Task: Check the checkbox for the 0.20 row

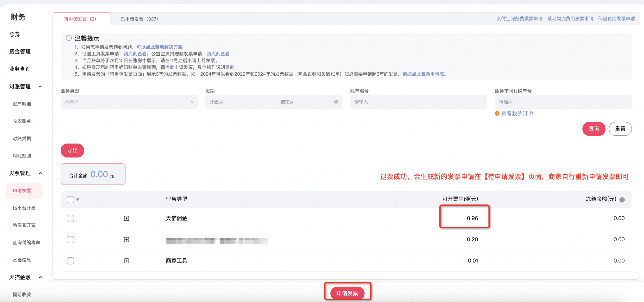Action: pos(70,240)
